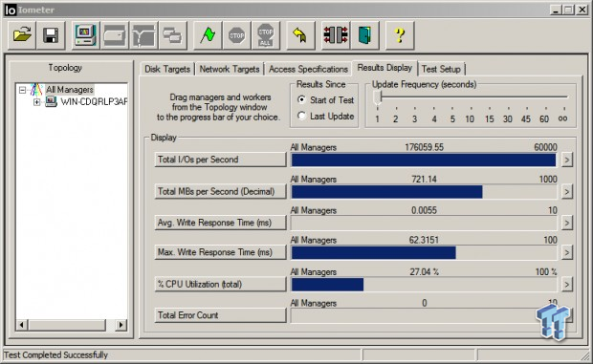
Task: Click the Topology horizontal scrollbar thumb
Action: click(67, 325)
